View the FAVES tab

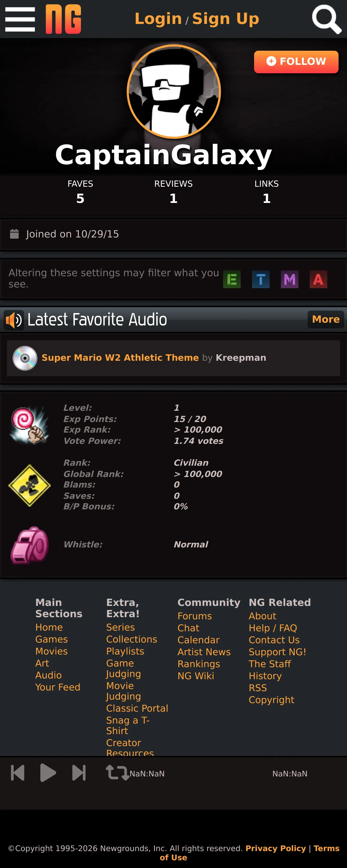80,192
